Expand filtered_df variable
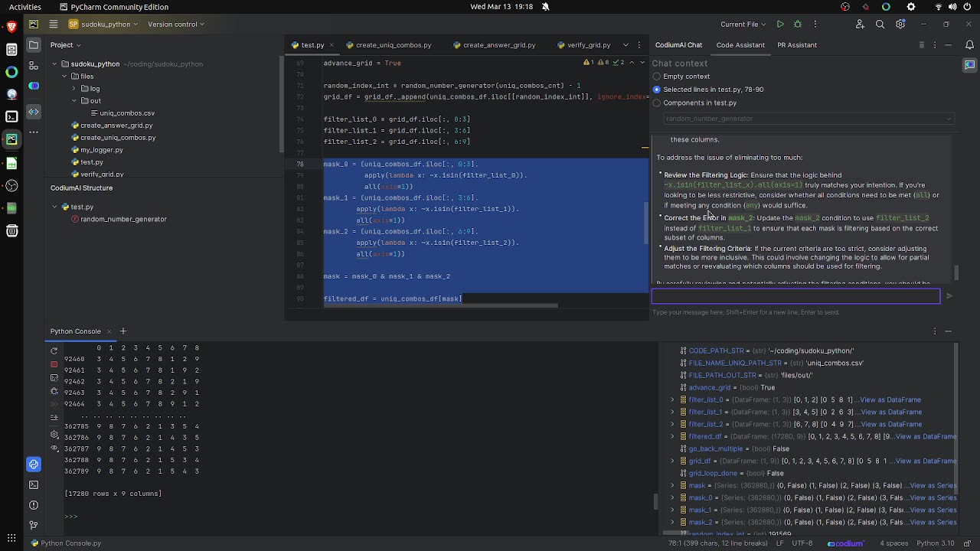The width and height of the screenshot is (980, 551). tap(673, 436)
